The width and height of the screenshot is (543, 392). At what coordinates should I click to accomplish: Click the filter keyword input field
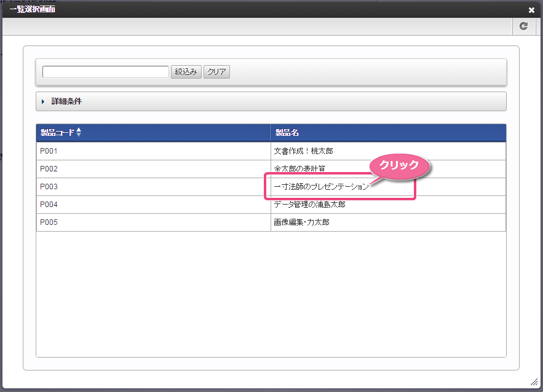point(106,72)
